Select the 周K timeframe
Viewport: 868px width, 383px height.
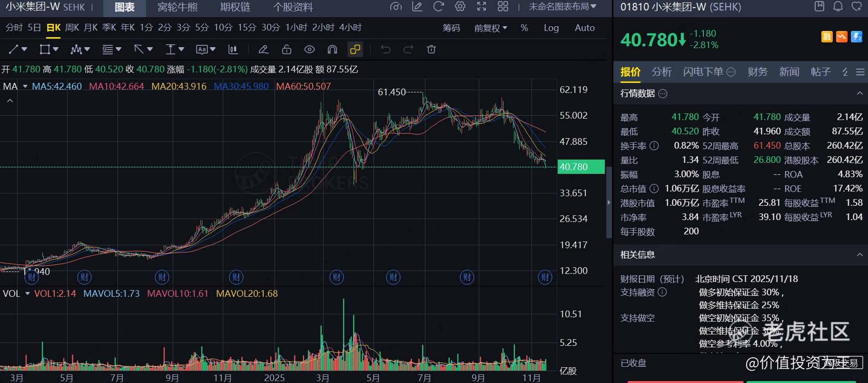pos(72,28)
